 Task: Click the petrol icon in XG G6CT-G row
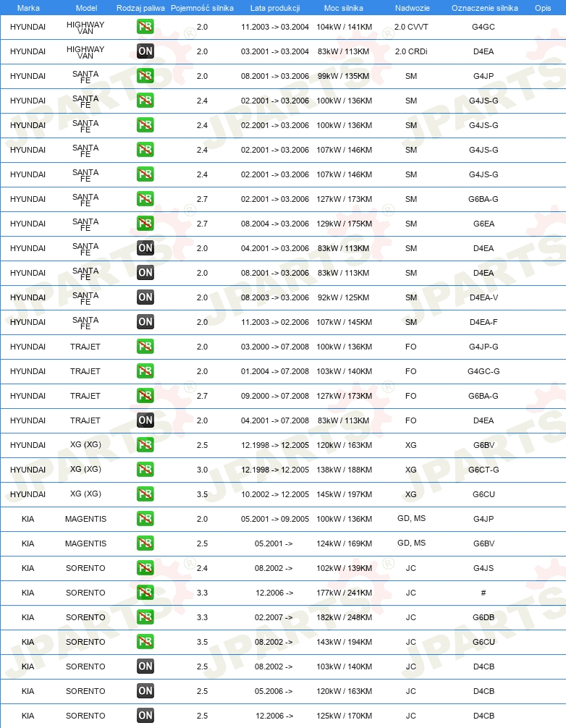click(x=145, y=470)
